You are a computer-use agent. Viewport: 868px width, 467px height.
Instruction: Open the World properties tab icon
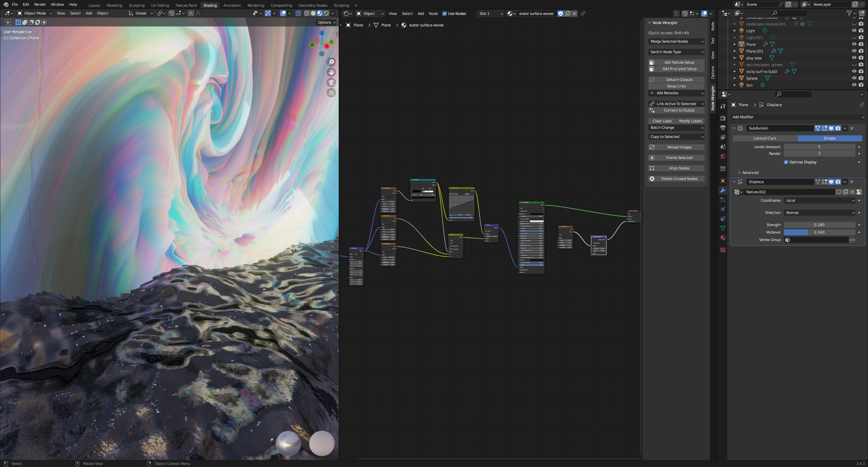coord(723,156)
